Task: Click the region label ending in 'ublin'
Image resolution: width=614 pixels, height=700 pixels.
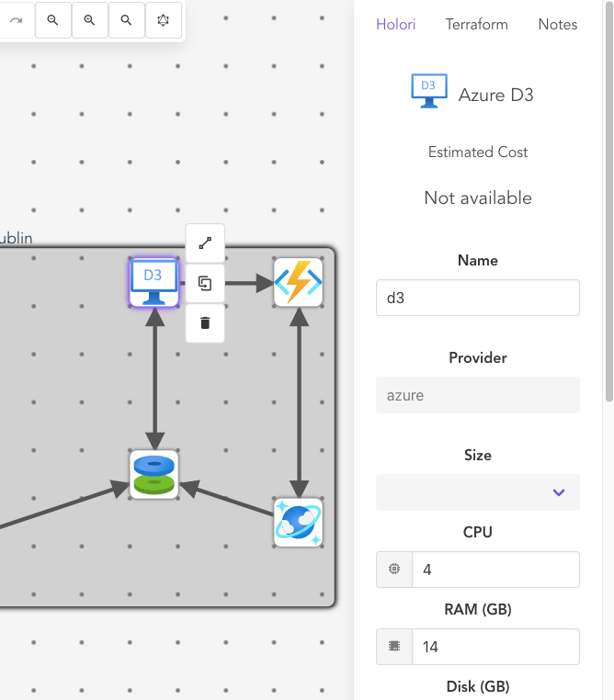Action: click(x=16, y=238)
